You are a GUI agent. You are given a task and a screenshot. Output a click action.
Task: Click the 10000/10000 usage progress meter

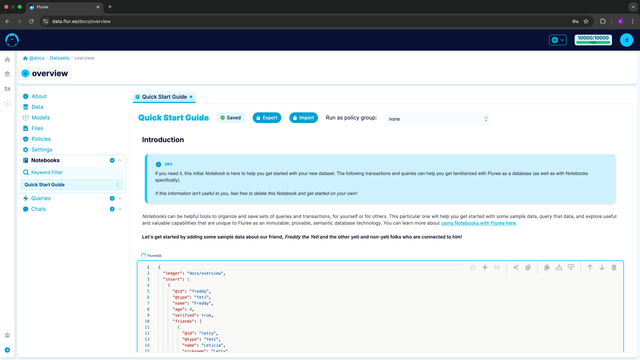pos(593,40)
